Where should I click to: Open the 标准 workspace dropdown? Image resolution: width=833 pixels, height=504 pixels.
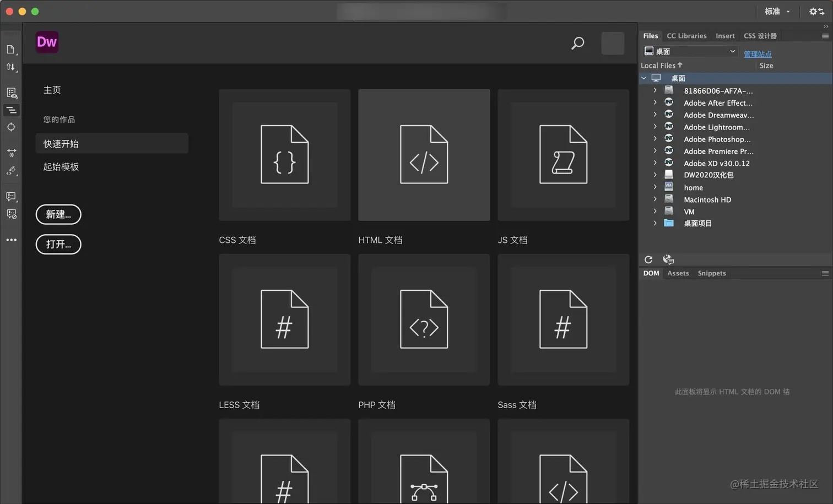777,11
